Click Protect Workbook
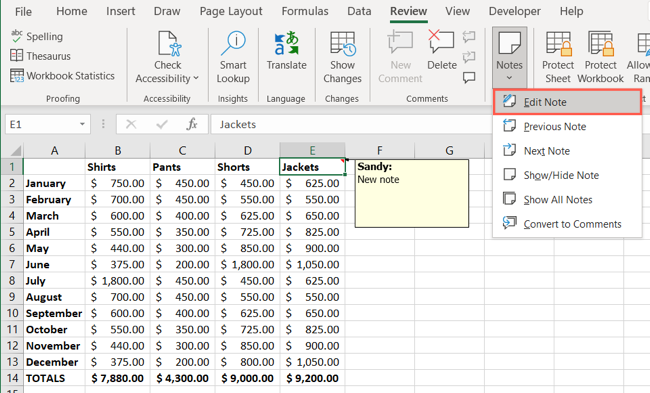650x393 pixels. (x=600, y=57)
